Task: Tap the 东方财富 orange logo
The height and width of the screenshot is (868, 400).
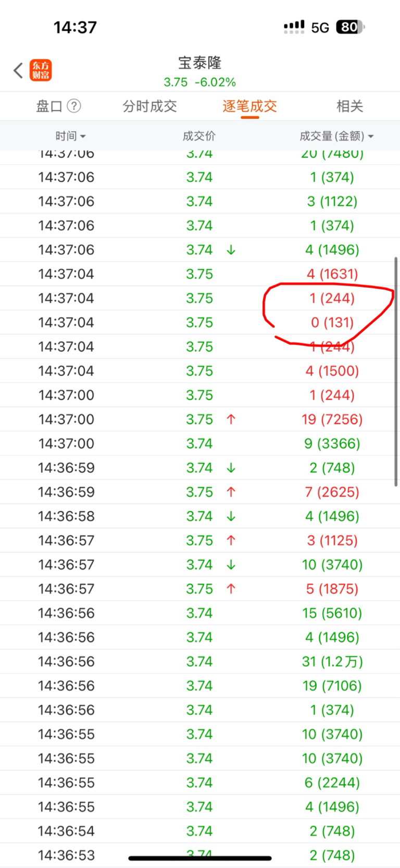Action: (x=41, y=70)
